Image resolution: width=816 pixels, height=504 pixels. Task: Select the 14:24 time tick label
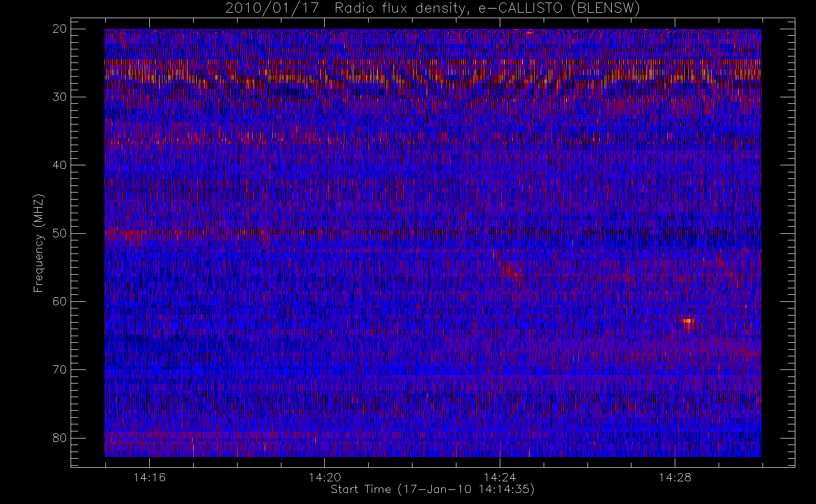coord(500,477)
